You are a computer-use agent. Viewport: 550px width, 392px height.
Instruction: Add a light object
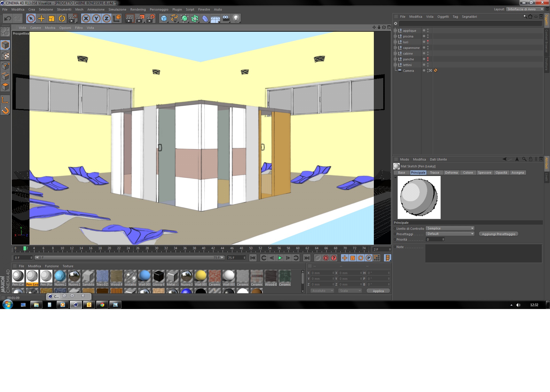tap(236, 19)
